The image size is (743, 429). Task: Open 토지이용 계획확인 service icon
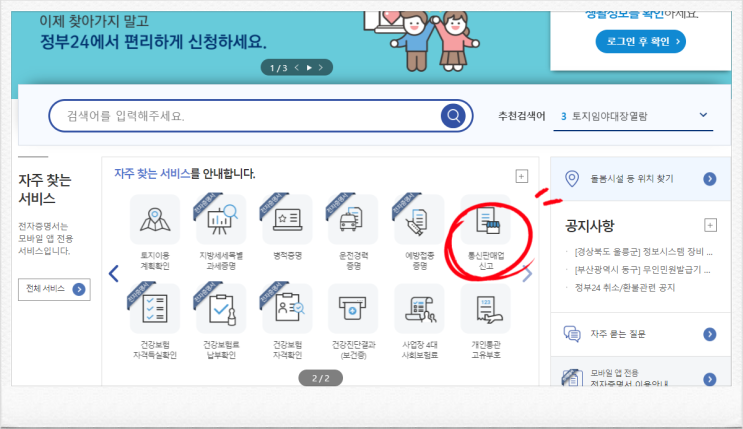[x=154, y=220]
